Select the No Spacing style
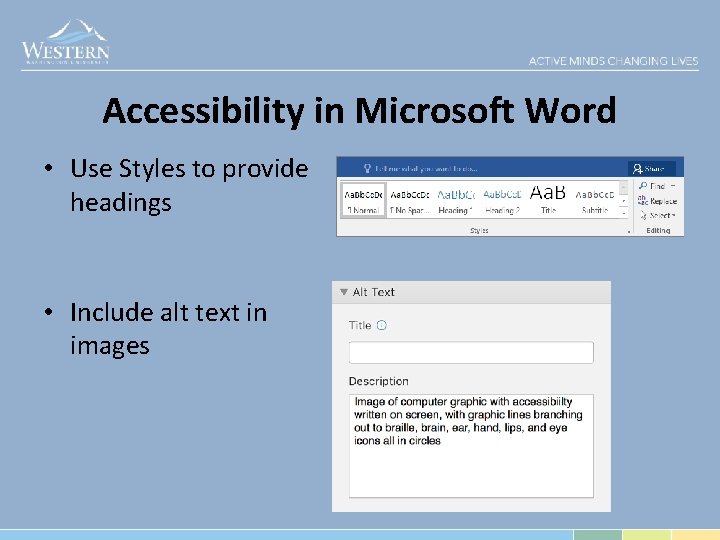The width and height of the screenshot is (720, 540). [410, 199]
